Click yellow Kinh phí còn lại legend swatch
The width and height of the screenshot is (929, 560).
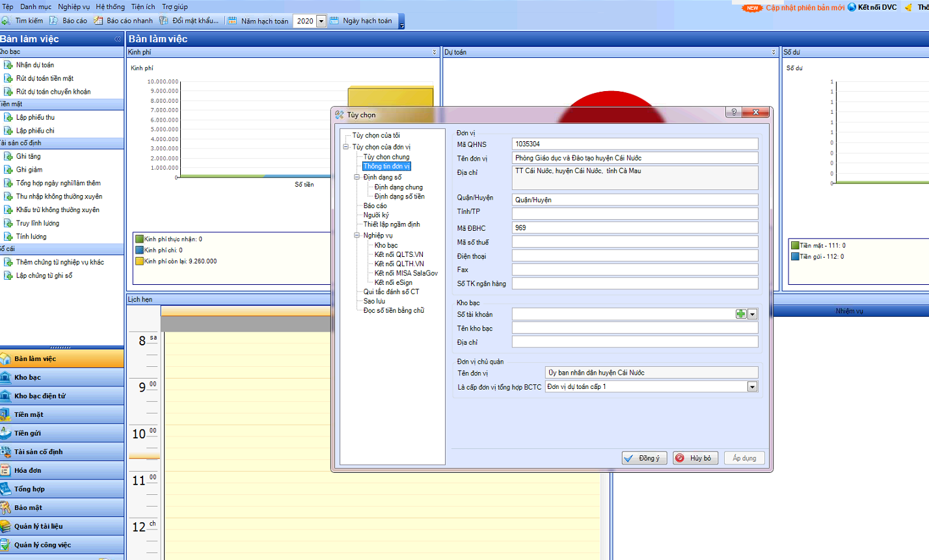(139, 261)
